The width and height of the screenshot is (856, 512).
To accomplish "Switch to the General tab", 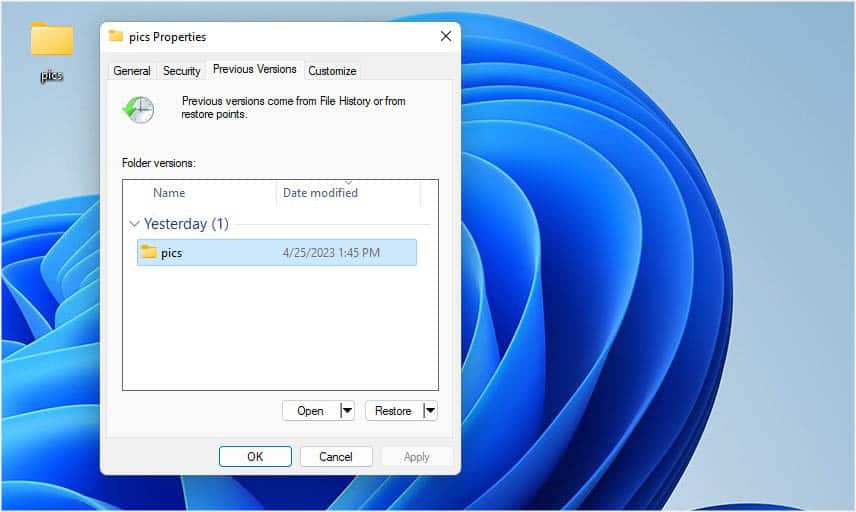I will (132, 71).
